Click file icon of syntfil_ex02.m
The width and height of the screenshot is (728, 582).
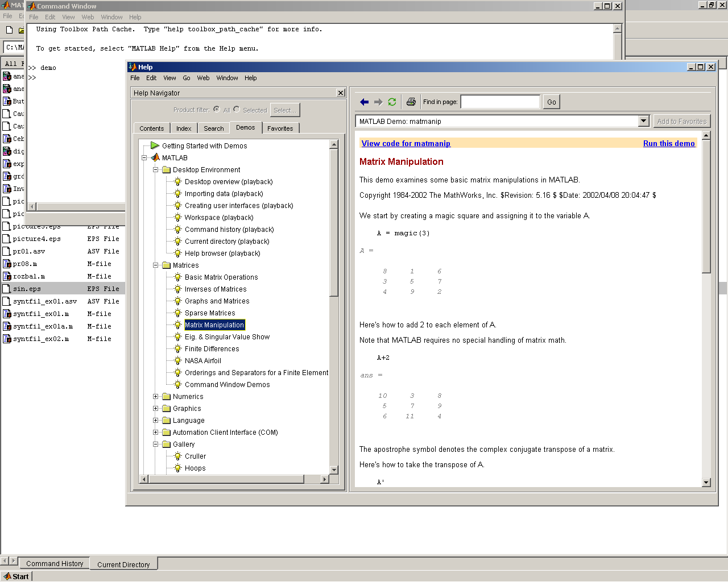coord(7,339)
